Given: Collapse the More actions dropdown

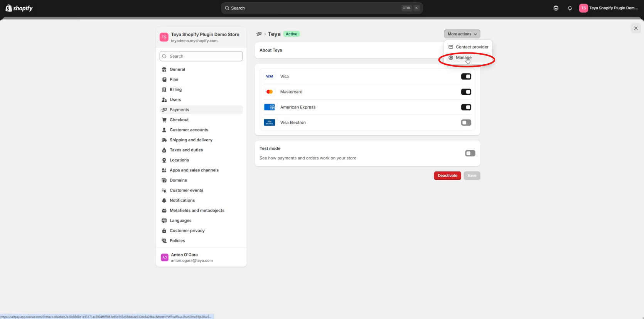Looking at the screenshot, I should coord(462,34).
